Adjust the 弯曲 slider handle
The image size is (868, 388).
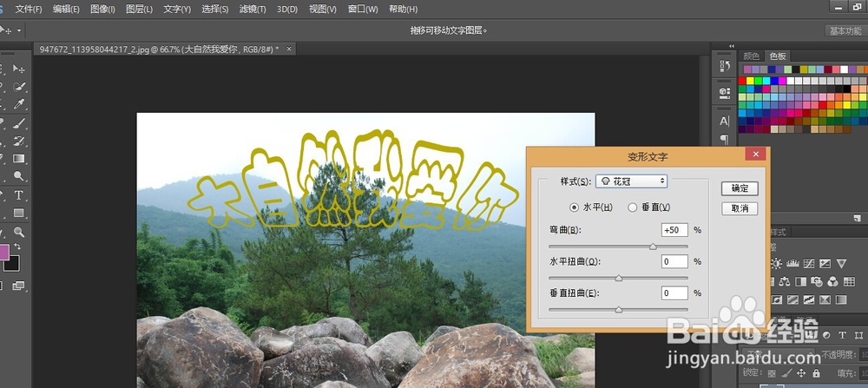[x=654, y=247]
